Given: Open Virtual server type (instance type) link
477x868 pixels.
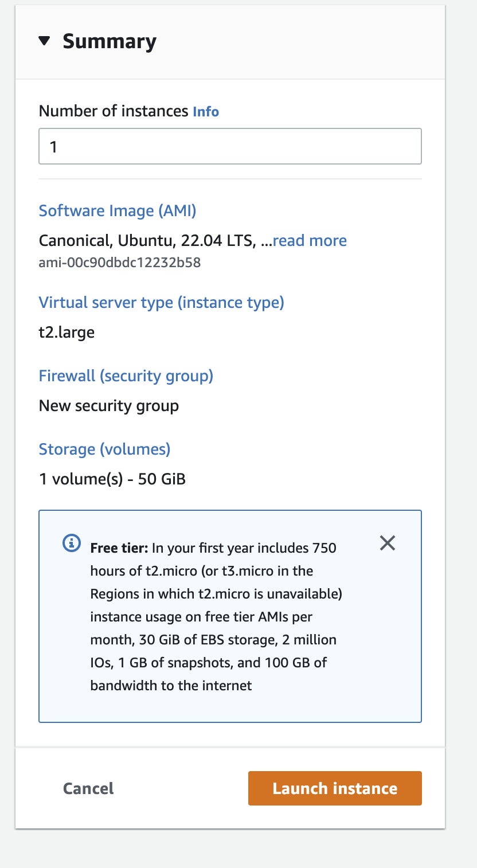Looking at the screenshot, I should [161, 302].
